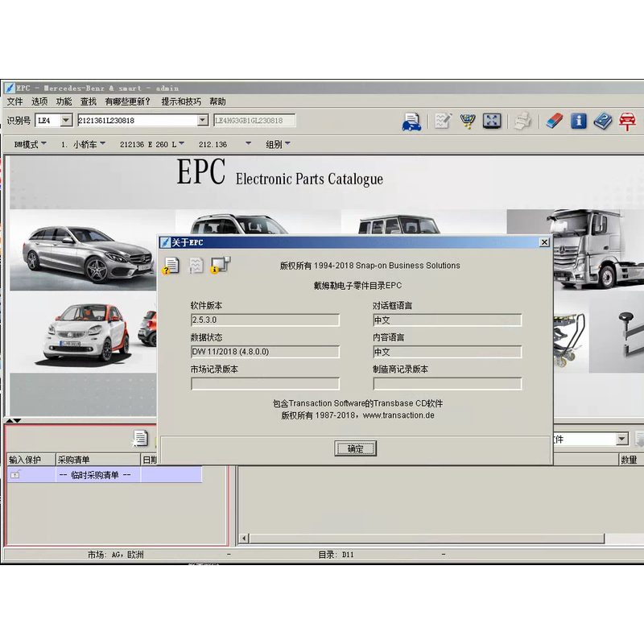
Task: Close the 关于EPC dialog
Action: point(544,242)
